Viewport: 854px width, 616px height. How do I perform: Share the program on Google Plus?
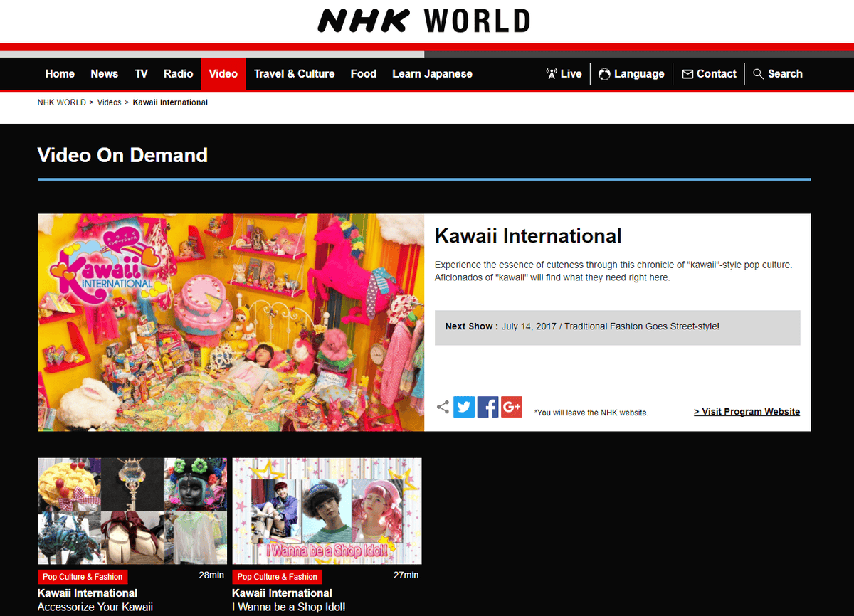pos(512,407)
